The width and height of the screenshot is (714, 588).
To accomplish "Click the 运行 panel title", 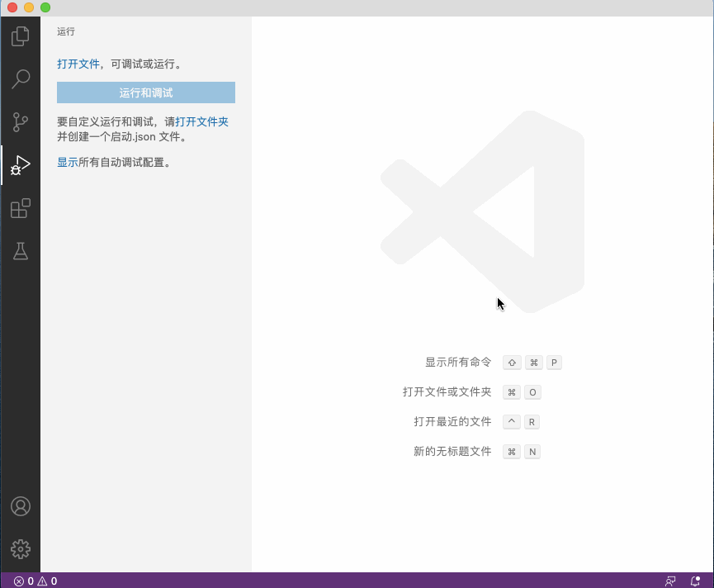I will (66, 31).
